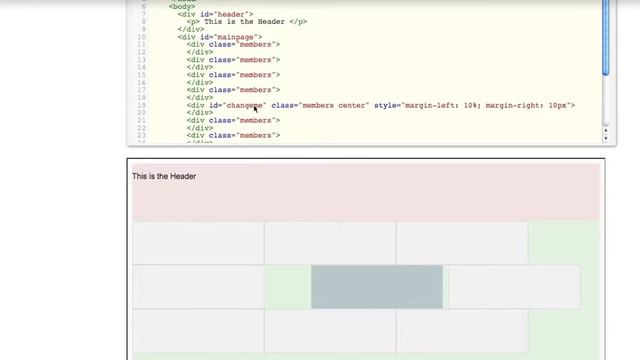
Task: Click the member box left of blue-gray box
Action: 198,287
